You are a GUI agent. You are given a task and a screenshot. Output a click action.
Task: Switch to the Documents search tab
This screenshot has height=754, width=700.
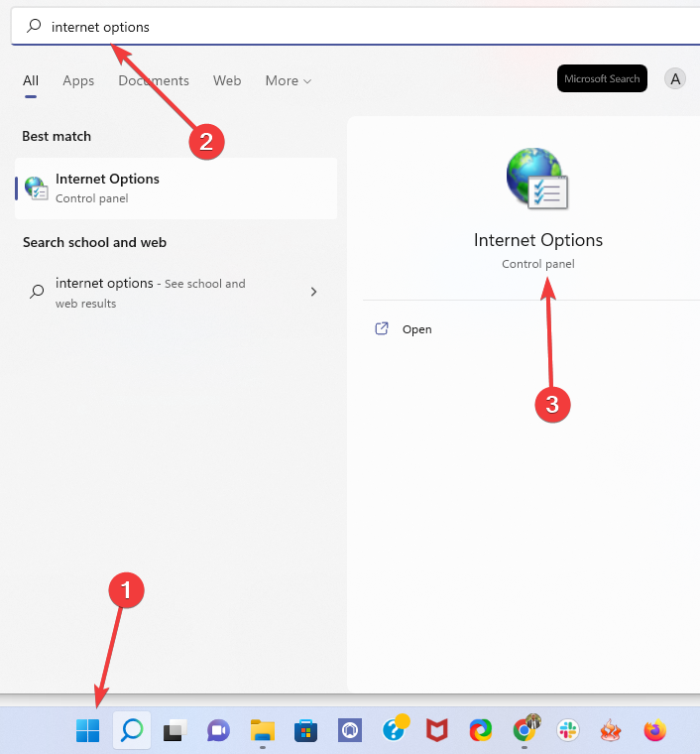[154, 80]
